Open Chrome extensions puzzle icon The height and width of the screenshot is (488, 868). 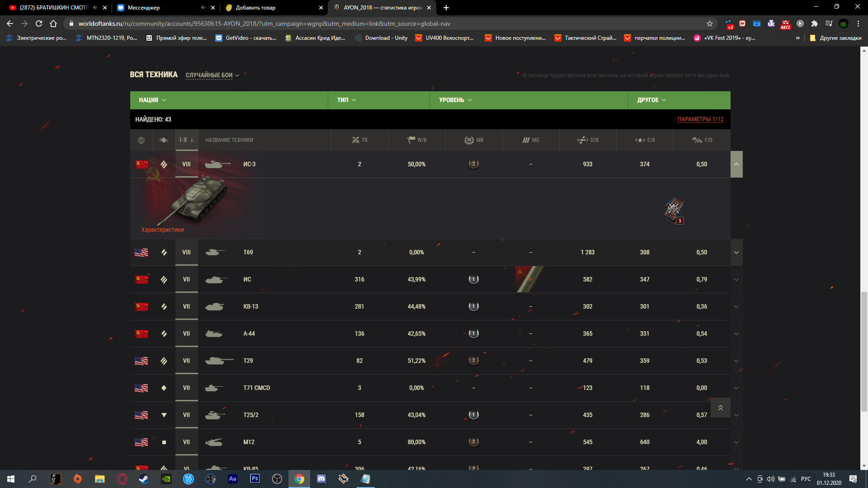coord(815,23)
